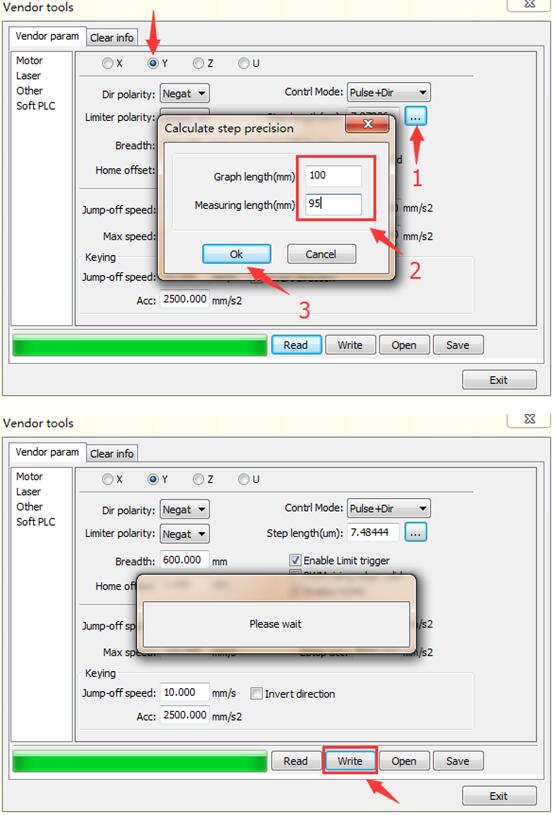Confirm with Ok in step precision dialog

click(x=236, y=254)
